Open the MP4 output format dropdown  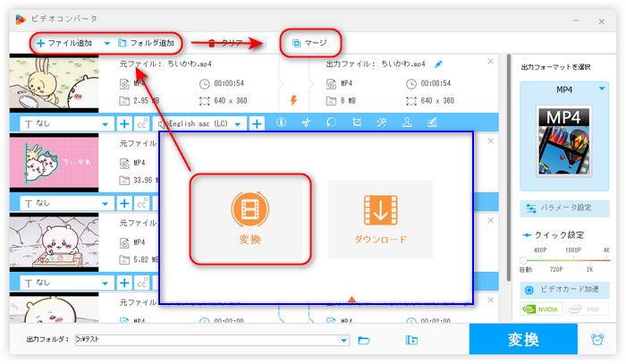(x=602, y=89)
